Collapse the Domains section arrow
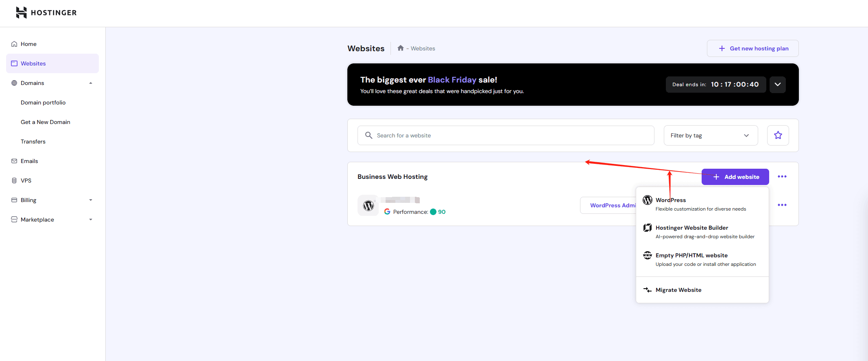The width and height of the screenshot is (868, 361). pos(91,83)
